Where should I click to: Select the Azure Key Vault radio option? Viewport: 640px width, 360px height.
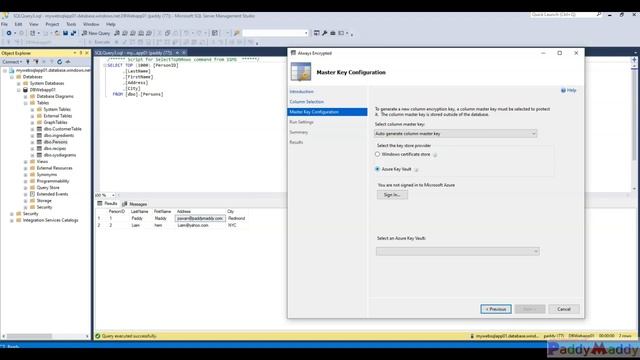(x=378, y=169)
